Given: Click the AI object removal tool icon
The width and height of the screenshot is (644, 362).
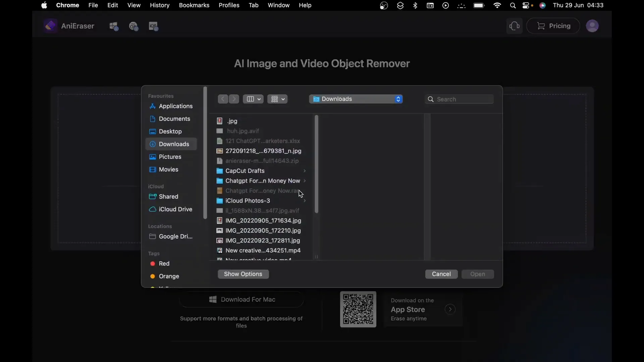Looking at the screenshot, I should coord(50,25).
